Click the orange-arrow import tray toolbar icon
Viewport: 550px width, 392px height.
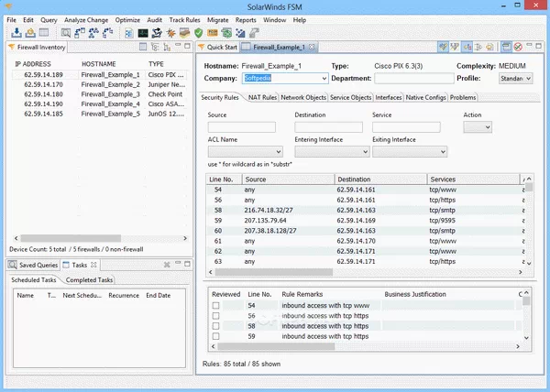pos(30,33)
